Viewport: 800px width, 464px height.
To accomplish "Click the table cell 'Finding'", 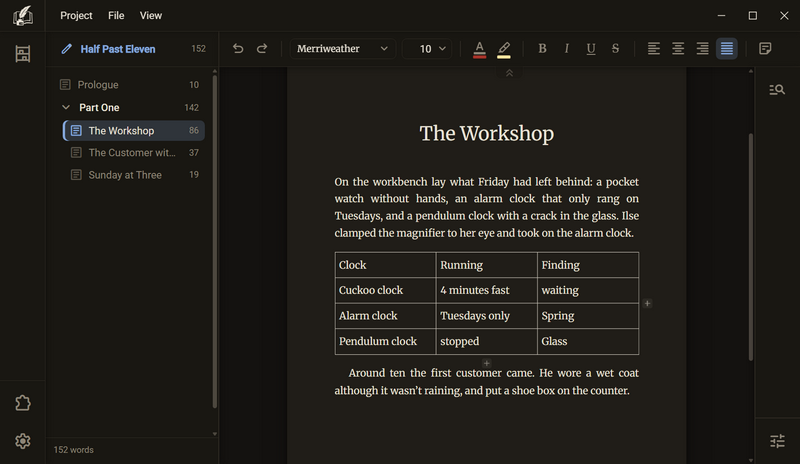I will pos(588,265).
